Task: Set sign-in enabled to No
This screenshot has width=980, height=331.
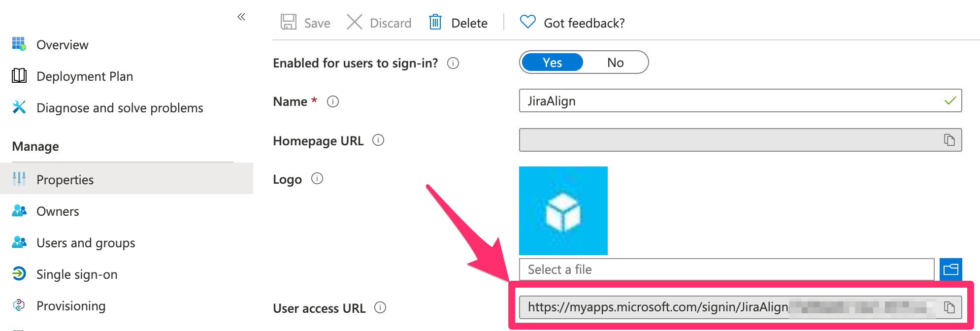Action: pyautogui.click(x=616, y=63)
